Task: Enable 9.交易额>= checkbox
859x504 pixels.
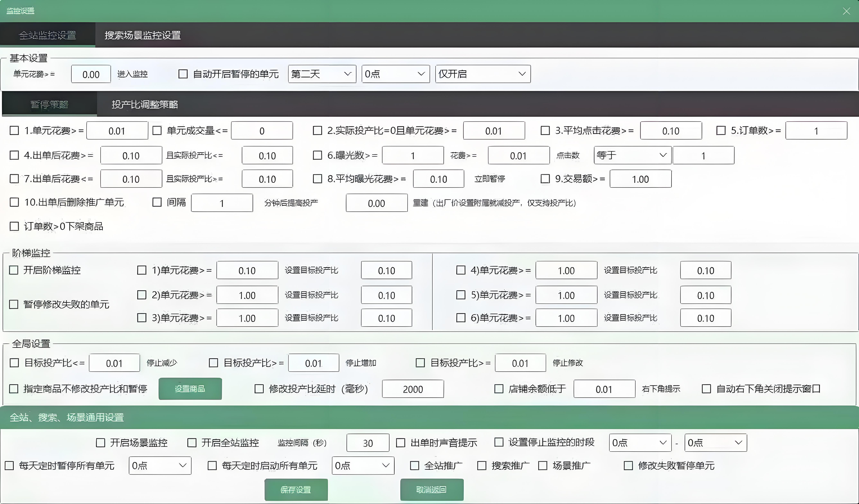Action: 545,179
